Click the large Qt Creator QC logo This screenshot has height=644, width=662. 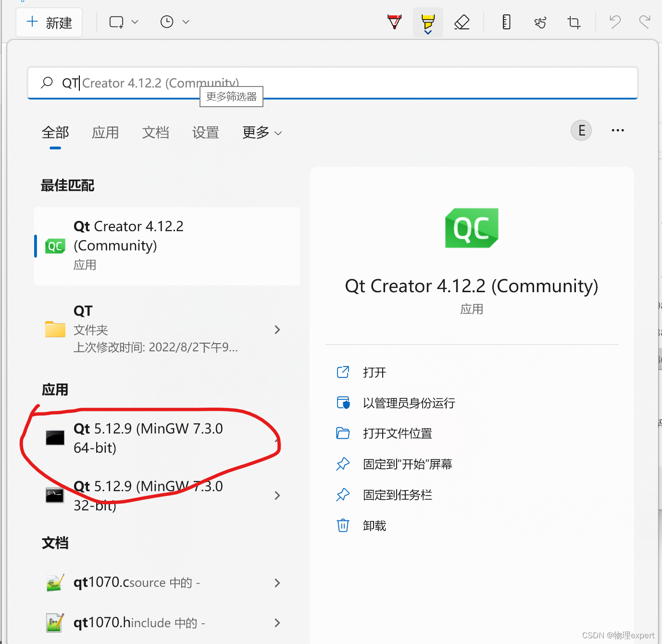(472, 228)
